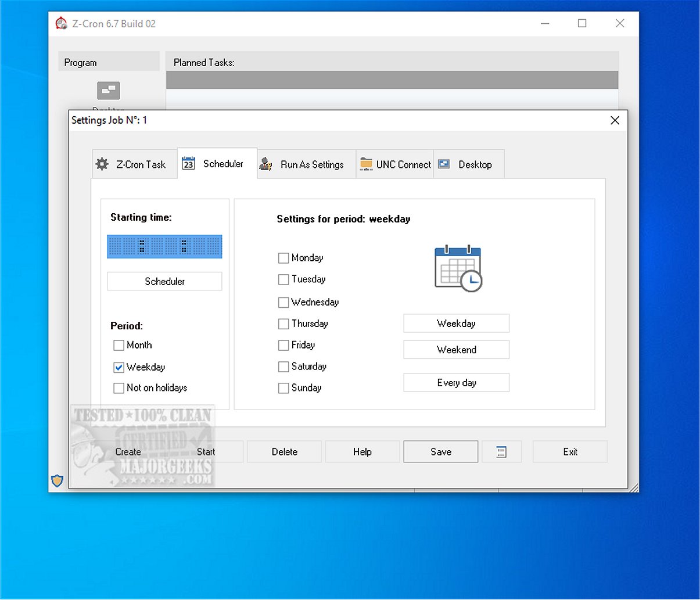
Task: Uncheck the Weekday period checkbox
Action: click(x=119, y=367)
